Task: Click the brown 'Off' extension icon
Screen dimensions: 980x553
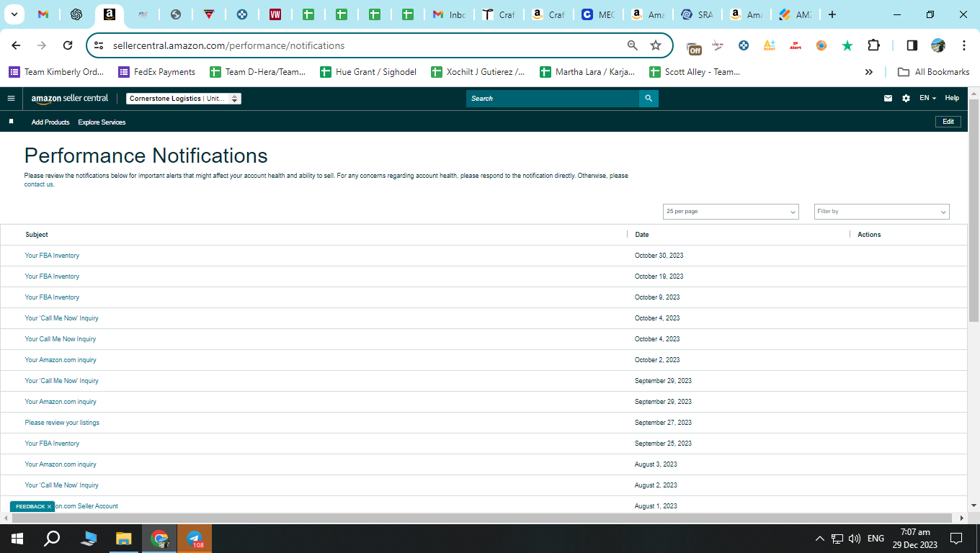Action: tap(694, 48)
